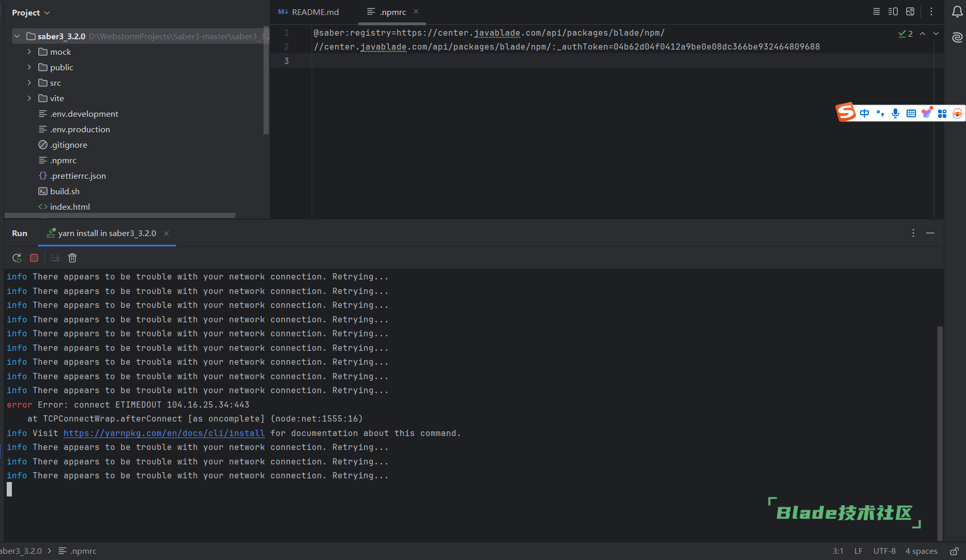Expand the vite folder
The width and height of the screenshot is (966, 560).
point(29,98)
